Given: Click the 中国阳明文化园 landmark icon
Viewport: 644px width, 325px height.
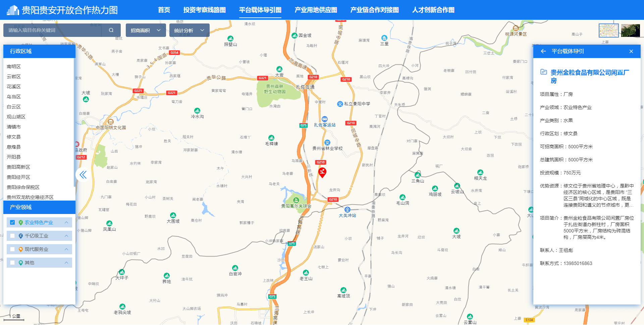Looking at the screenshot, I should 110,122.
